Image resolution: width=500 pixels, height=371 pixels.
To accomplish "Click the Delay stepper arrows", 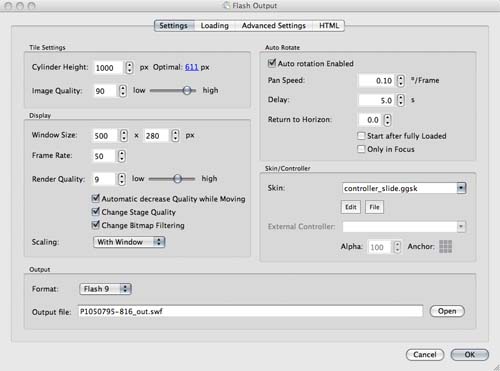I will [401, 100].
